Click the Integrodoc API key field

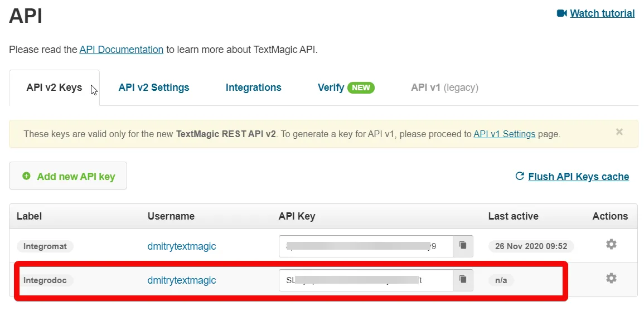[x=366, y=280]
